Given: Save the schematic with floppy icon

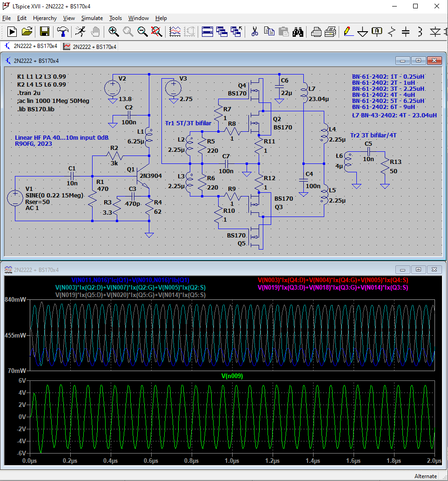Looking at the screenshot, I should pos(45,32).
